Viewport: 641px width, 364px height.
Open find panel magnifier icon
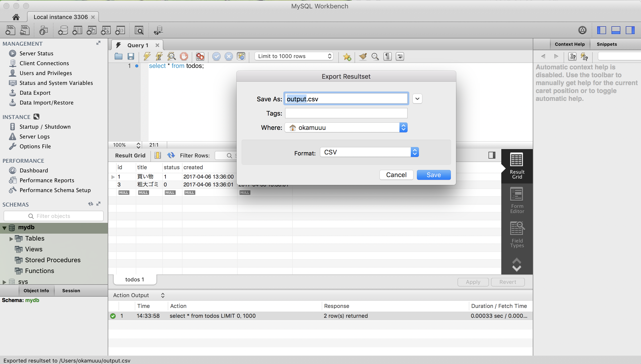375,56
